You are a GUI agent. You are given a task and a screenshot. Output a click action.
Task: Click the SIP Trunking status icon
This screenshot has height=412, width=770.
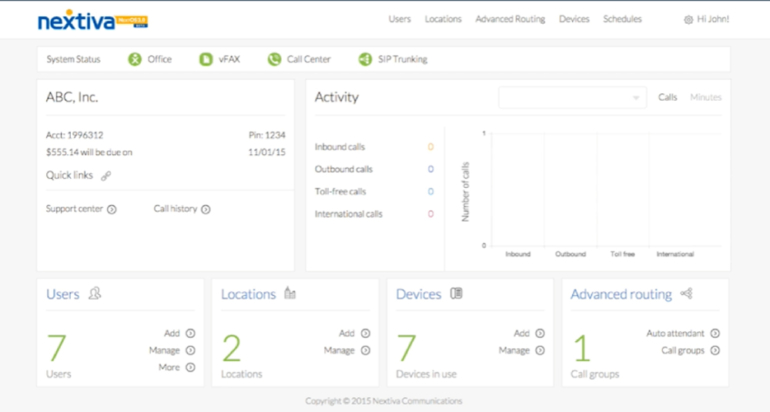(365, 59)
